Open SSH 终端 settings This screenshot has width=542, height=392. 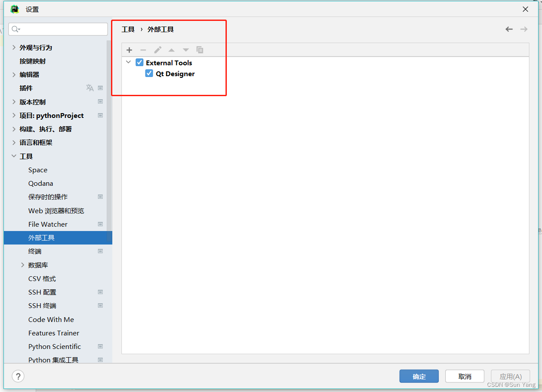point(42,305)
